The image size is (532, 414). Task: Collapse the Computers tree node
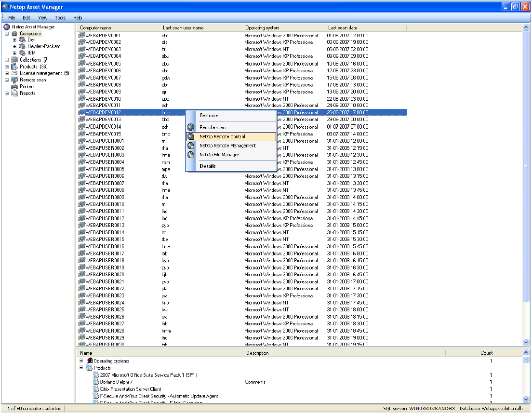click(x=7, y=34)
